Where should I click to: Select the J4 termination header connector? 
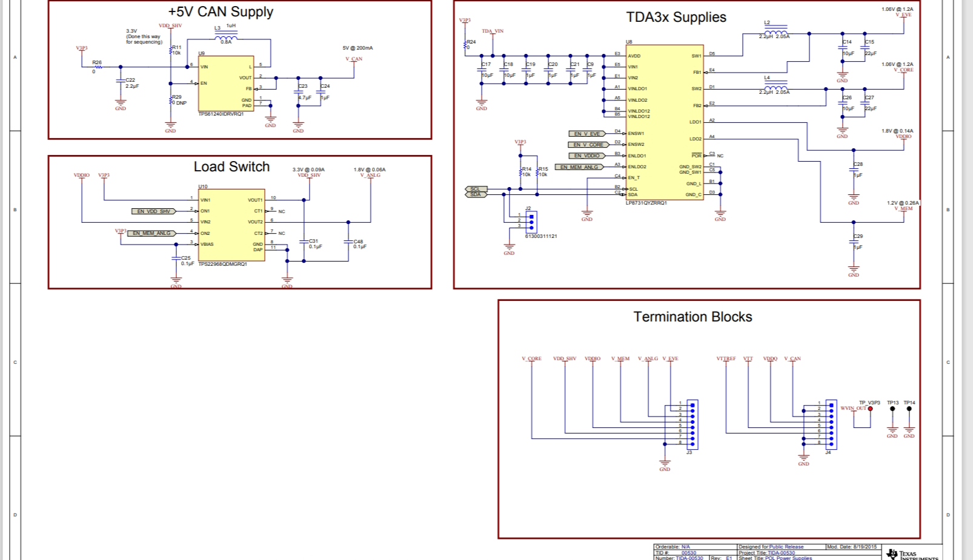pos(831,424)
